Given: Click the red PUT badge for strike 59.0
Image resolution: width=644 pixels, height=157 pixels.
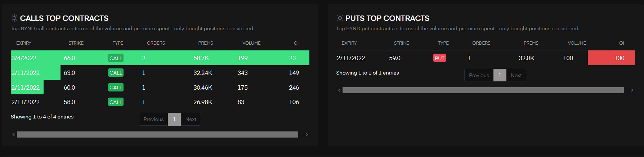Looking at the screenshot, I should pos(439,58).
